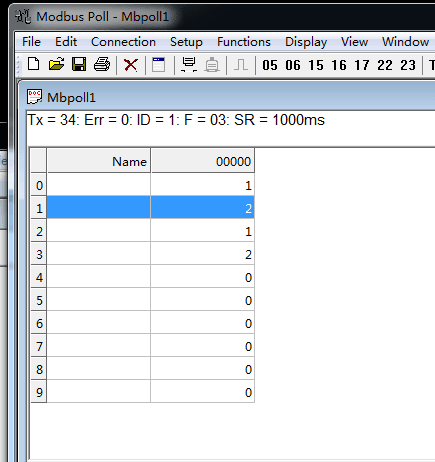The image size is (435, 462).
Task: Click the Name column header
Action: [x=99, y=161]
